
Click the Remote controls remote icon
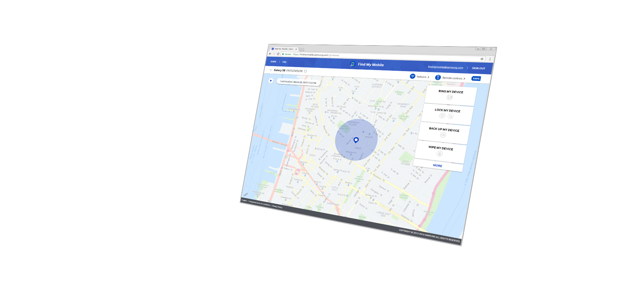click(438, 78)
